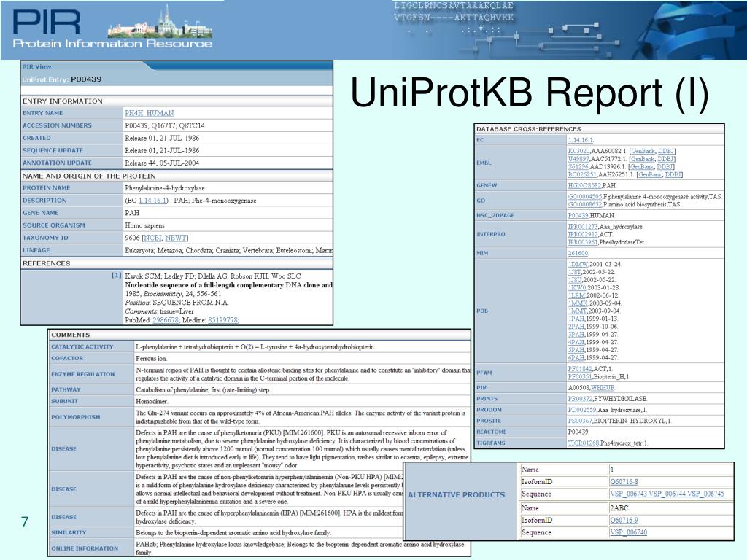This screenshot has width=747, height=560.
Task: Open EC cross-reference link 1.14.16.1
Action: [x=580, y=140]
